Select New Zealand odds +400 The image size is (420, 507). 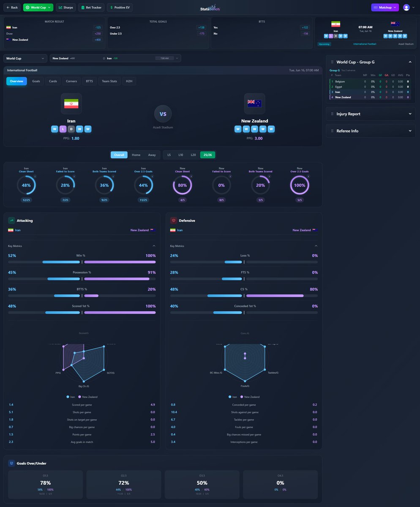[x=98, y=40]
